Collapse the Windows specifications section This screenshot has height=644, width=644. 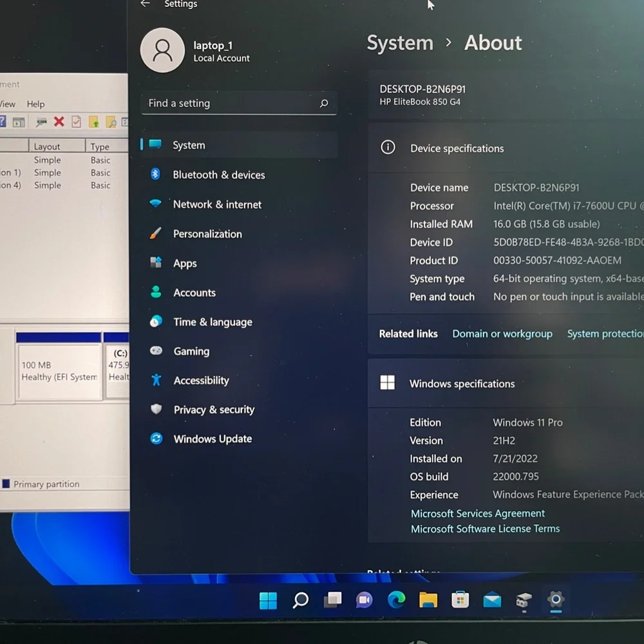[x=506, y=384]
